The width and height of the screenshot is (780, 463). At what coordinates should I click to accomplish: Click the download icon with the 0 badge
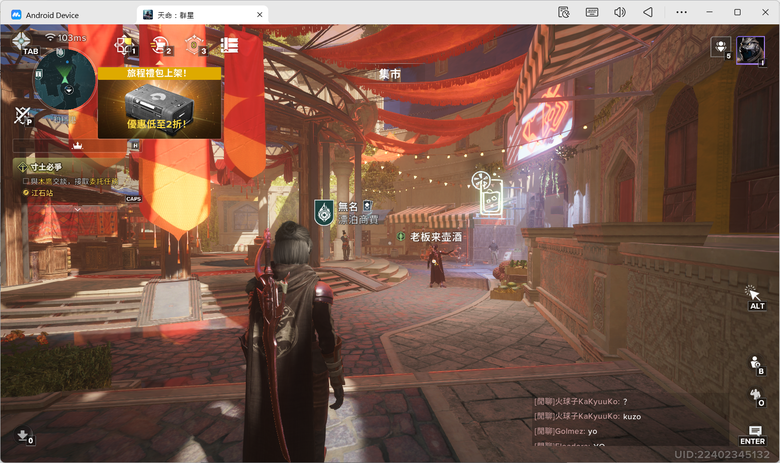point(24,436)
